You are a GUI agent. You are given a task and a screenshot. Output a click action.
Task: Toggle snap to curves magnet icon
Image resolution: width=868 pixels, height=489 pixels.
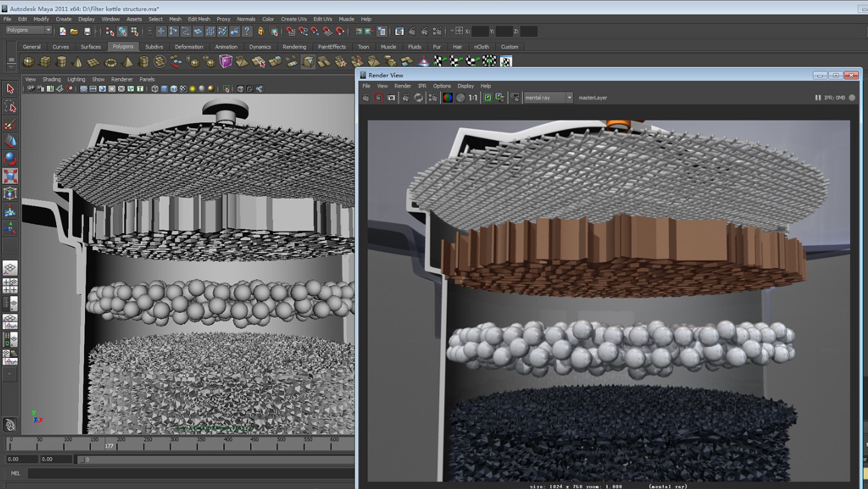click(x=302, y=31)
